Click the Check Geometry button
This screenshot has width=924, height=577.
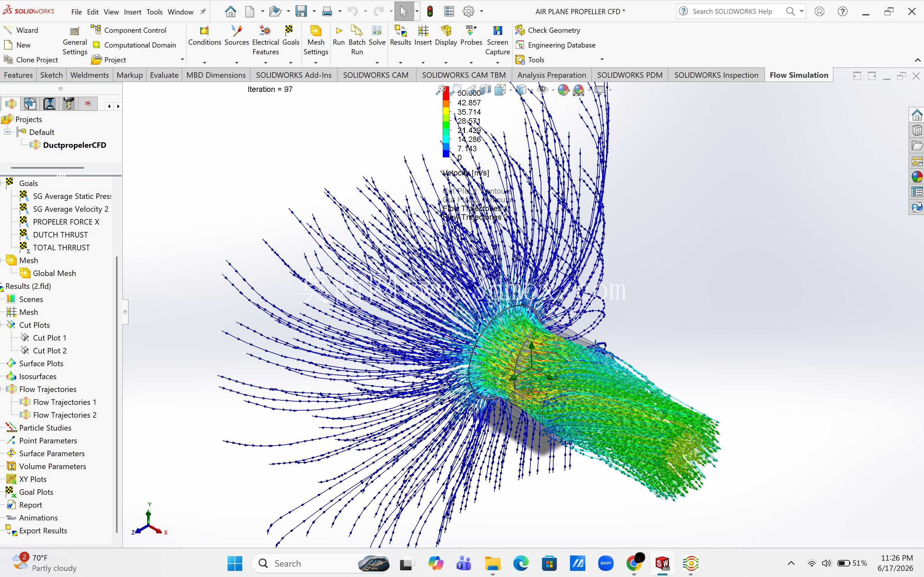coord(547,30)
